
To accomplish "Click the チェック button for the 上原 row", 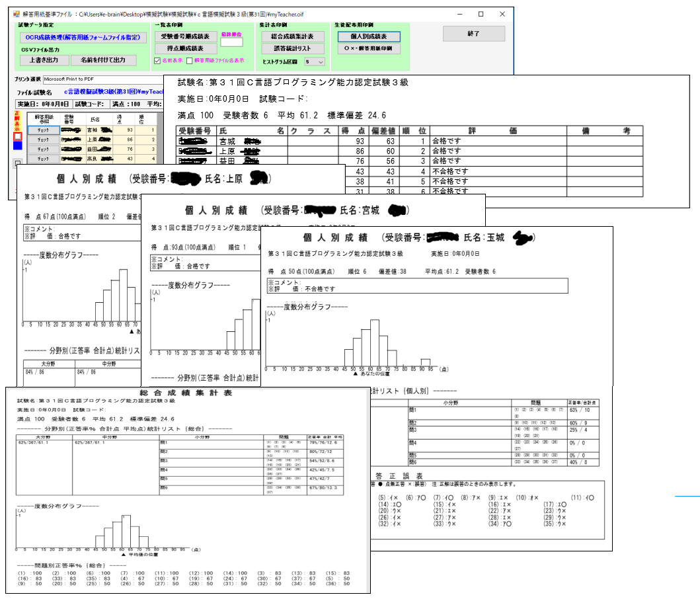I will 43,140.
